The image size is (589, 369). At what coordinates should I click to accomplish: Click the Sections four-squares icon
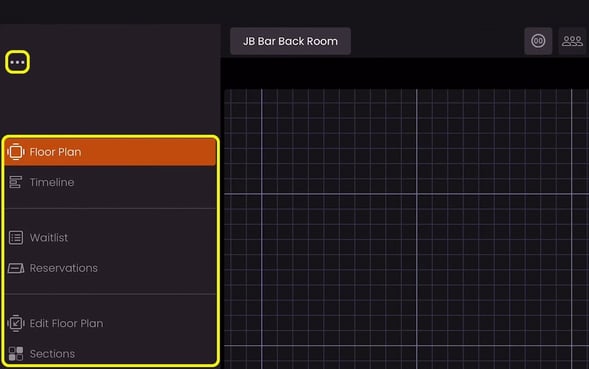pyautogui.click(x=16, y=354)
